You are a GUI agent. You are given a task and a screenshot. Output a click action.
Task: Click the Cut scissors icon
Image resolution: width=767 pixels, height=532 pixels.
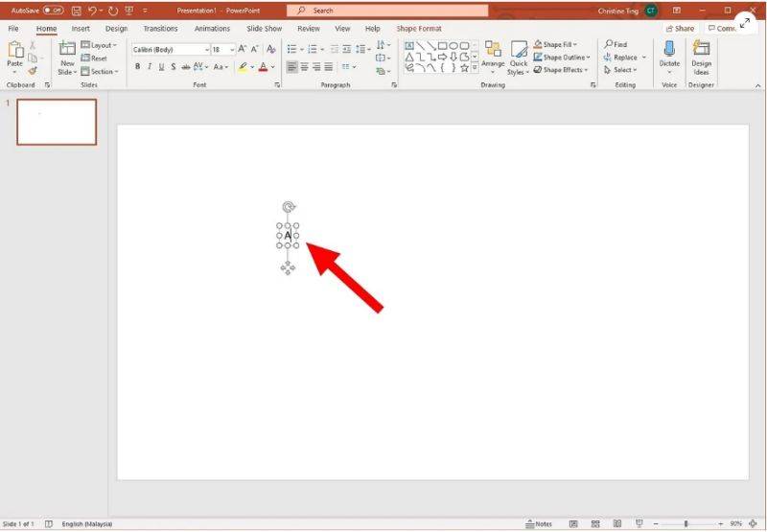(33, 45)
